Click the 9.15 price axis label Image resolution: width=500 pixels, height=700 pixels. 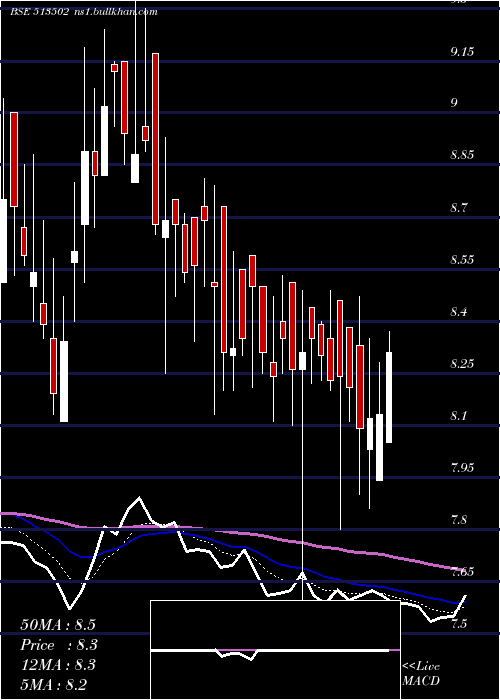(462, 52)
